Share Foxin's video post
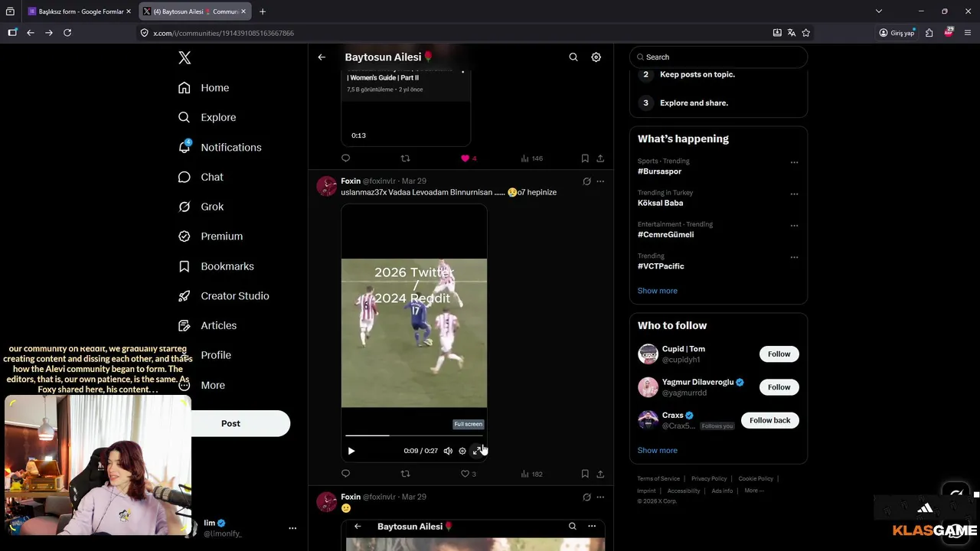 coord(600,474)
